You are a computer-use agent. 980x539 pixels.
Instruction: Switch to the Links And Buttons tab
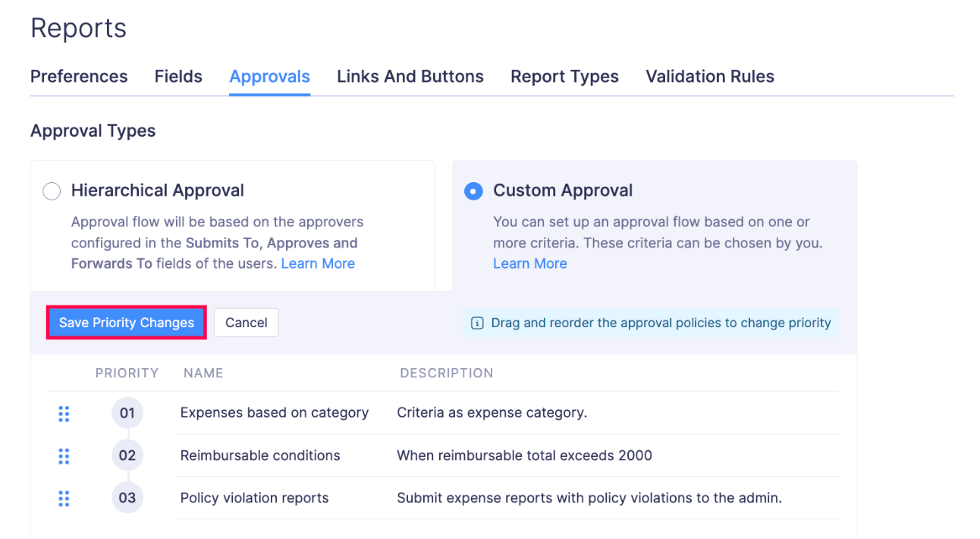[410, 76]
